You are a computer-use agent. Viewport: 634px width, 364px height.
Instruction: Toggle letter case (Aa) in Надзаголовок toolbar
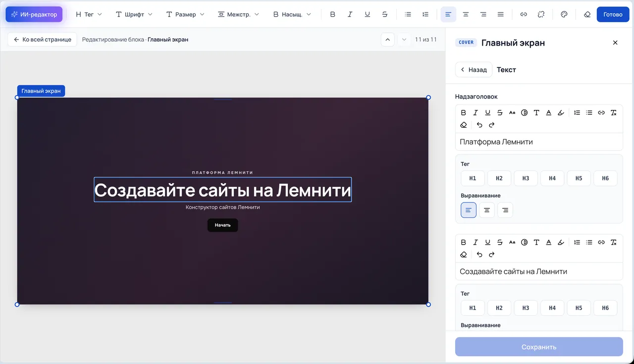tap(512, 113)
